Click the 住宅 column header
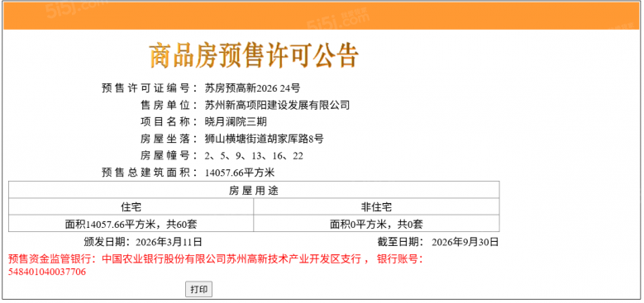The width and height of the screenshot is (644, 303). (131, 207)
